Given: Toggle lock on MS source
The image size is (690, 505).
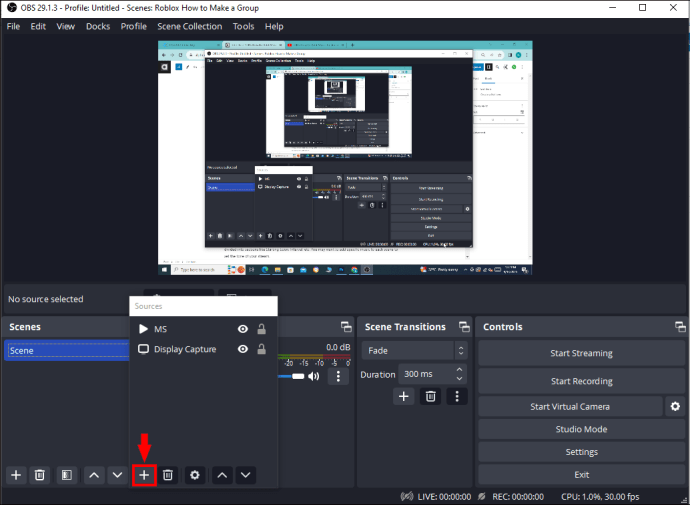Looking at the screenshot, I should tap(261, 329).
